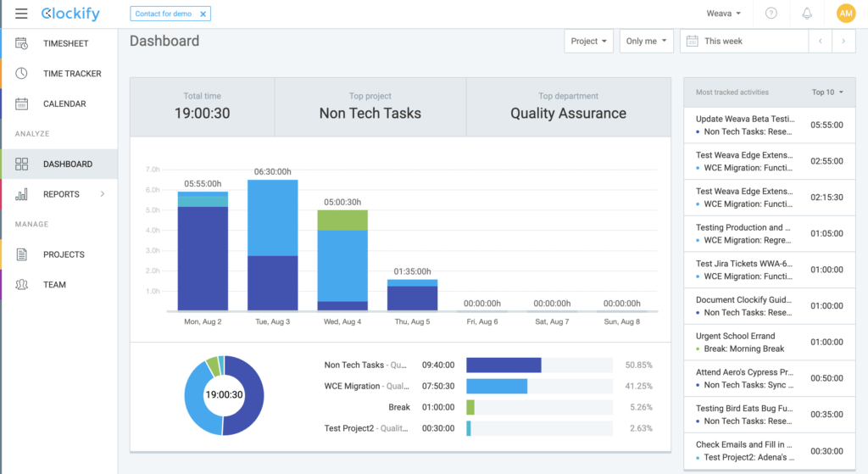This screenshot has height=474, width=868.
Task: Click the Reports bar chart icon
Action: tap(21, 194)
